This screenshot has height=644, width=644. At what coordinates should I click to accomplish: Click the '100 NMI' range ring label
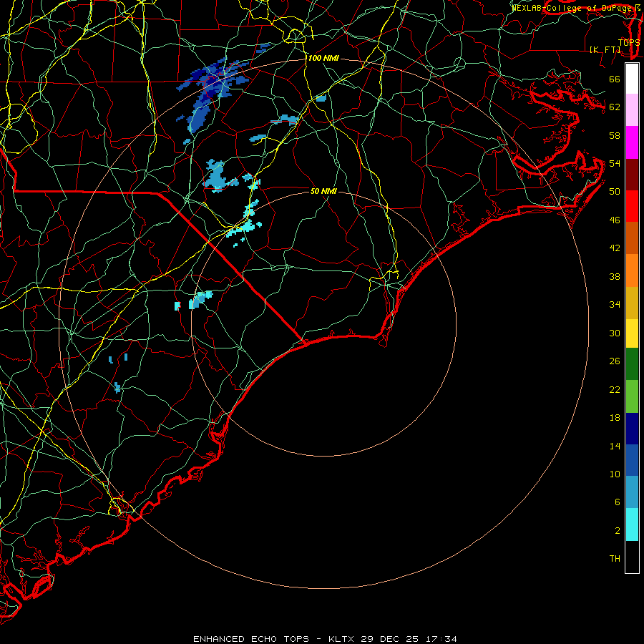pyautogui.click(x=323, y=59)
